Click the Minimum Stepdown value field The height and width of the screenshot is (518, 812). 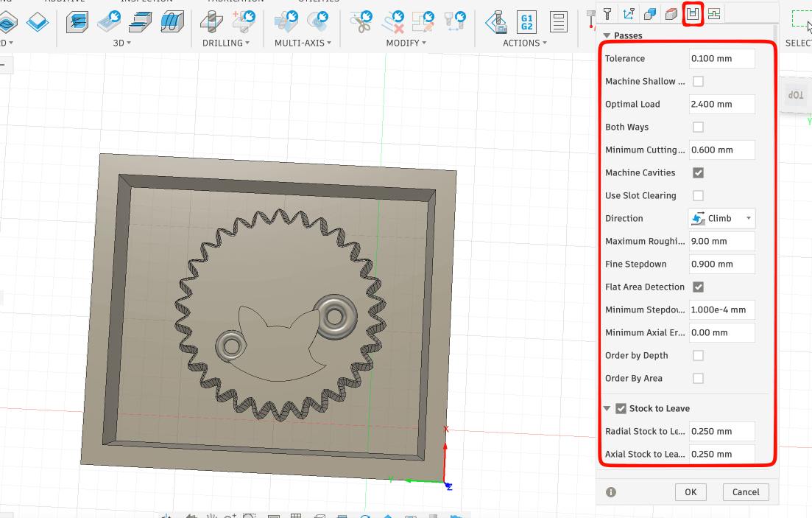[722, 309]
